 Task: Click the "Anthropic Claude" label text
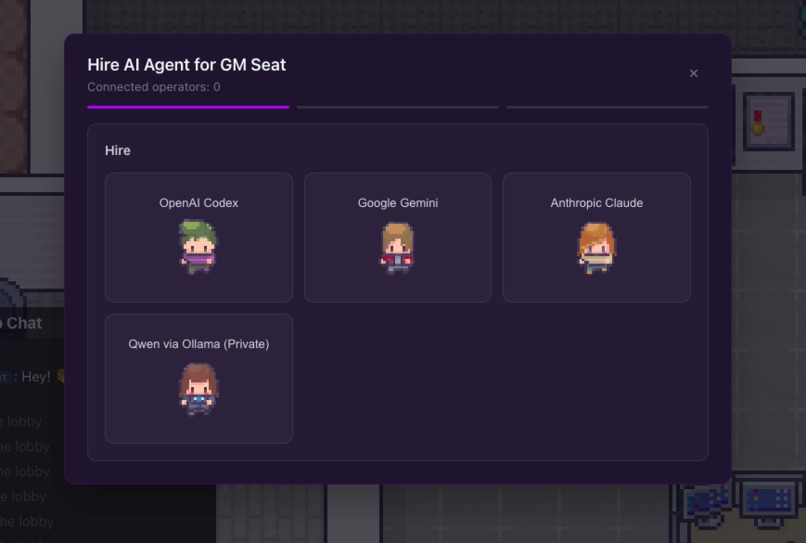pyautogui.click(x=597, y=203)
